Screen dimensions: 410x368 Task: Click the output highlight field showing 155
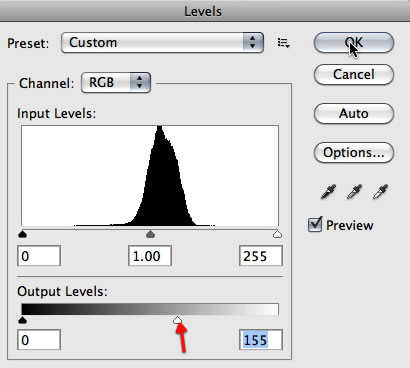[261, 340]
